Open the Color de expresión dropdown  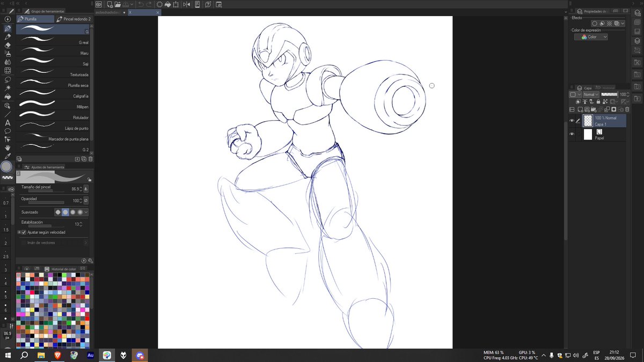coord(591,37)
